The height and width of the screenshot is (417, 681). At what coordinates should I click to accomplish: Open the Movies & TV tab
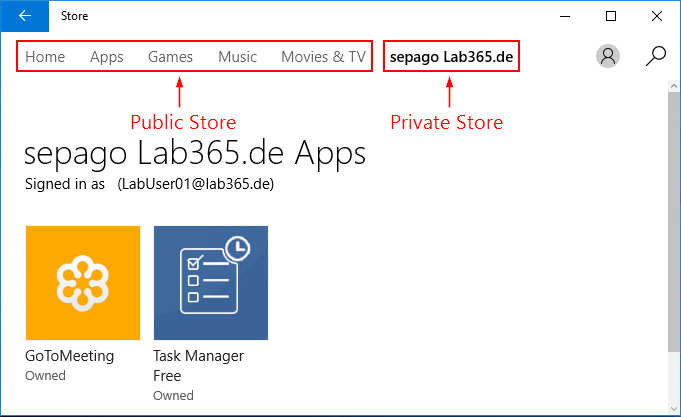(x=324, y=57)
